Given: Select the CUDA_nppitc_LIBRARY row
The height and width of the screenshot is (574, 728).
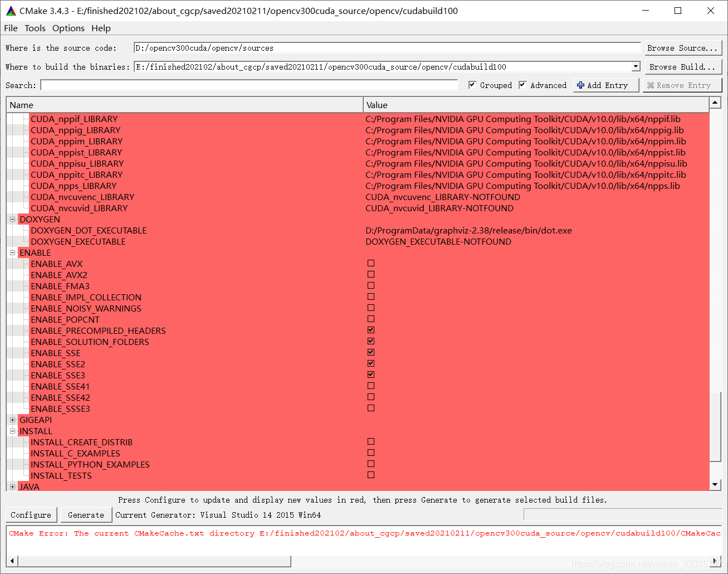Looking at the screenshot, I should point(358,174).
